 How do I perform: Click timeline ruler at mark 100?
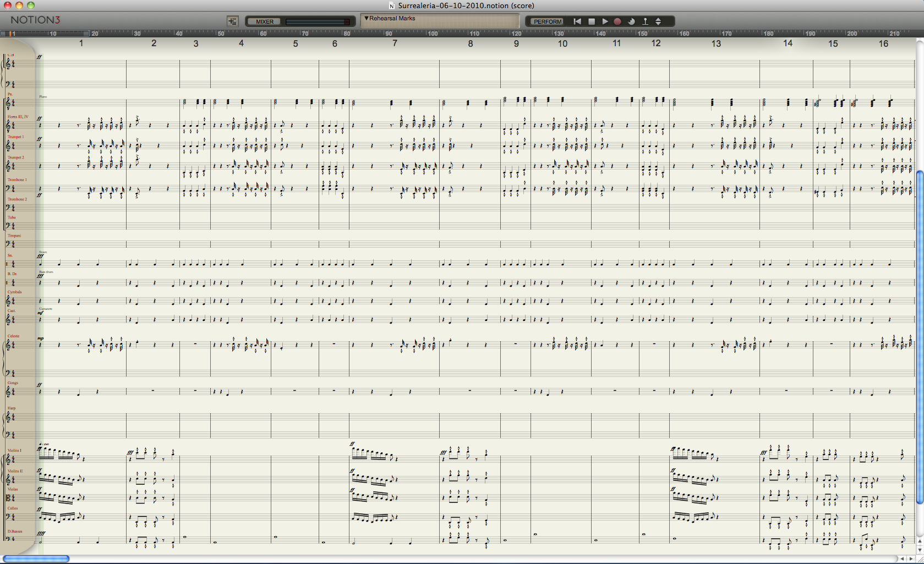point(433,34)
